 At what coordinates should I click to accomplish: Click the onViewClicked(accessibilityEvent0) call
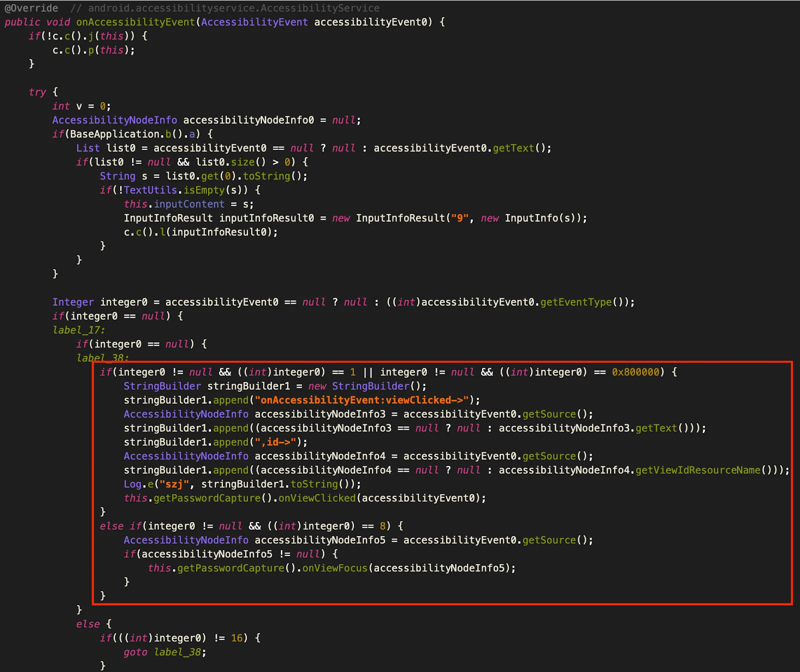click(x=379, y=498)
